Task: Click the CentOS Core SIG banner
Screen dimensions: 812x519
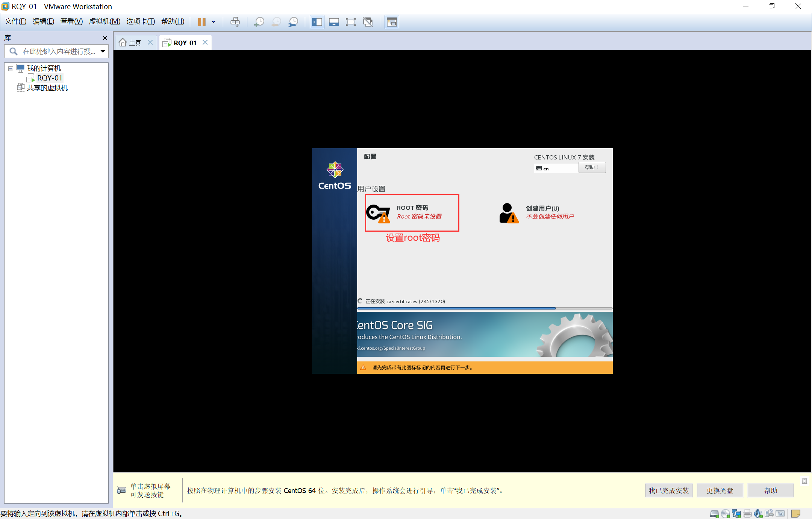Action: point(485,334)
